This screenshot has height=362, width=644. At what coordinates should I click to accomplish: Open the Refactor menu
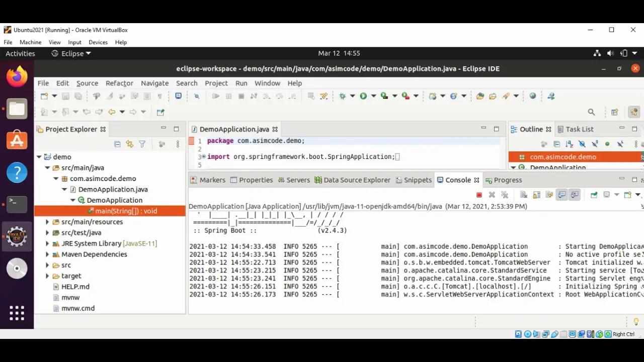coord(119,83)
